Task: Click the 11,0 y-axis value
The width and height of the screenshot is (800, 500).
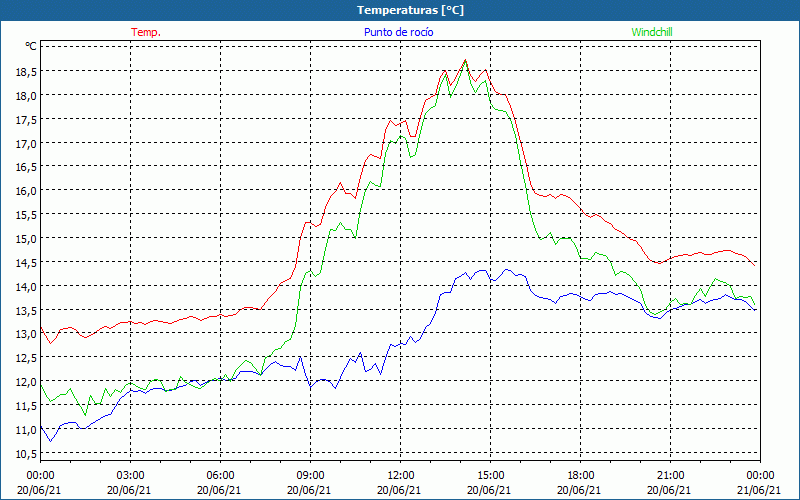Action: tap(27, 430)
